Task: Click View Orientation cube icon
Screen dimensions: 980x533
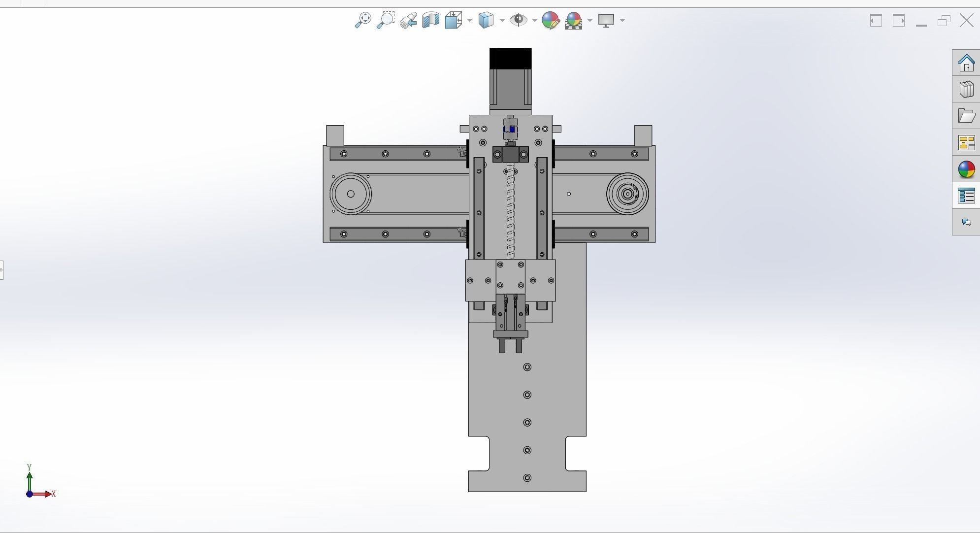Action: coord(453,20)
